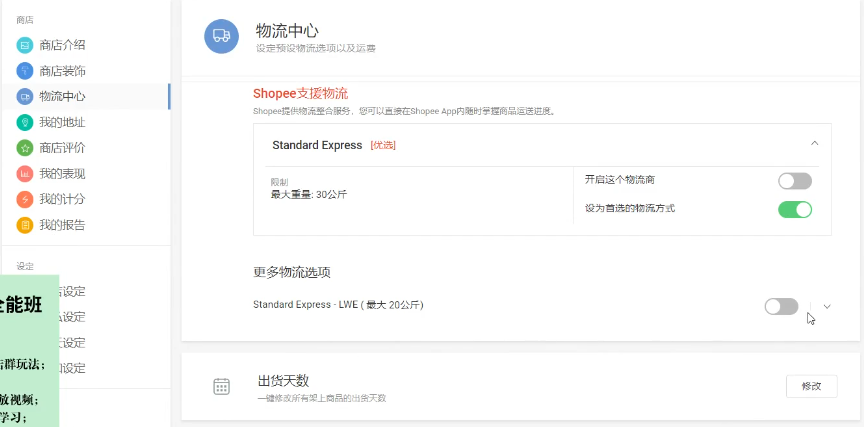Select 我的地址 in sidebar menu
The height and width of the screenshot is (427, 864).
(x=62, y=122)
